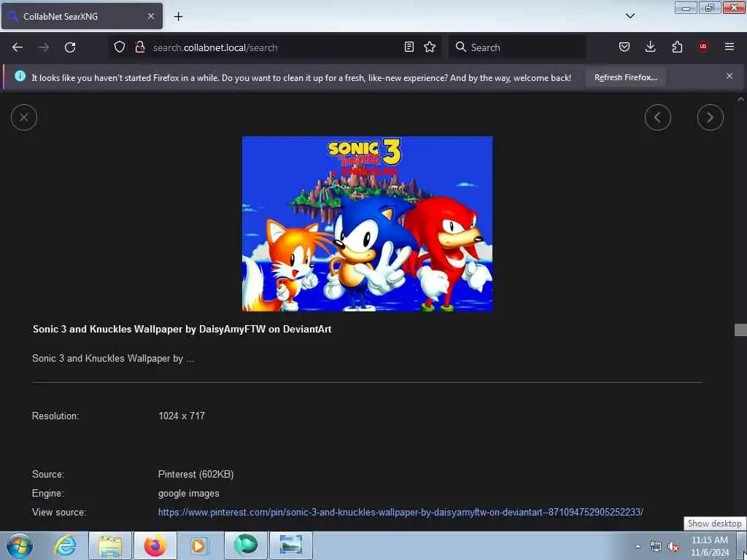
Task: Open a new tab
Action: (x=178, y=17)
